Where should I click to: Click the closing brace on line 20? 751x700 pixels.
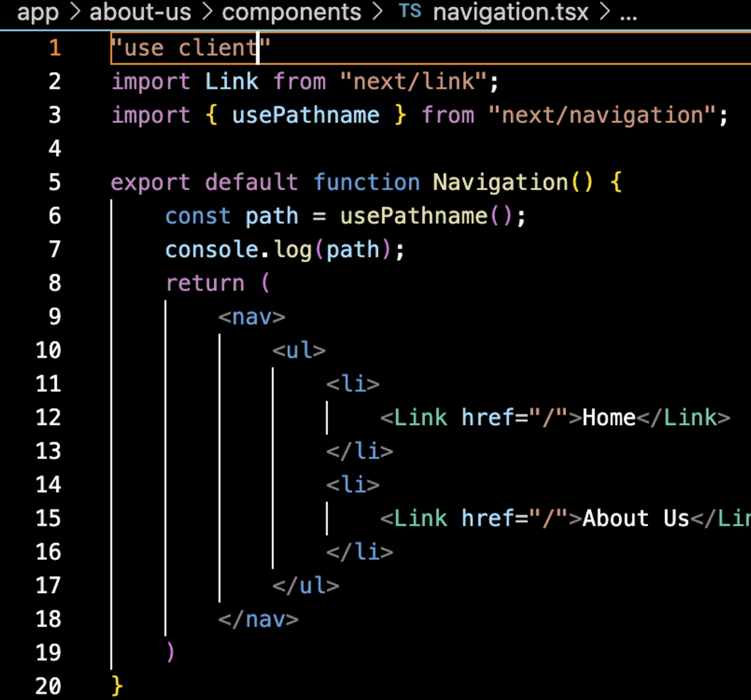(x=117, y=686)
